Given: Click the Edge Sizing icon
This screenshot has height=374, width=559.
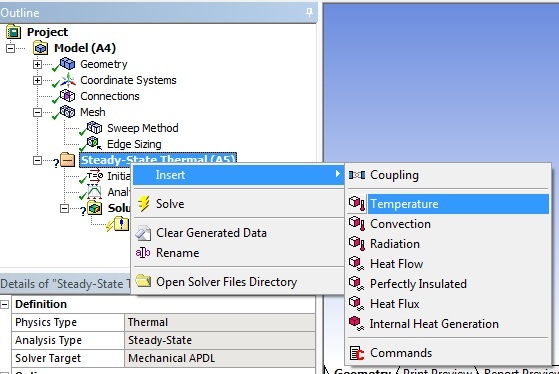Looking at the screenshot, I should click(x=94, y=144).
